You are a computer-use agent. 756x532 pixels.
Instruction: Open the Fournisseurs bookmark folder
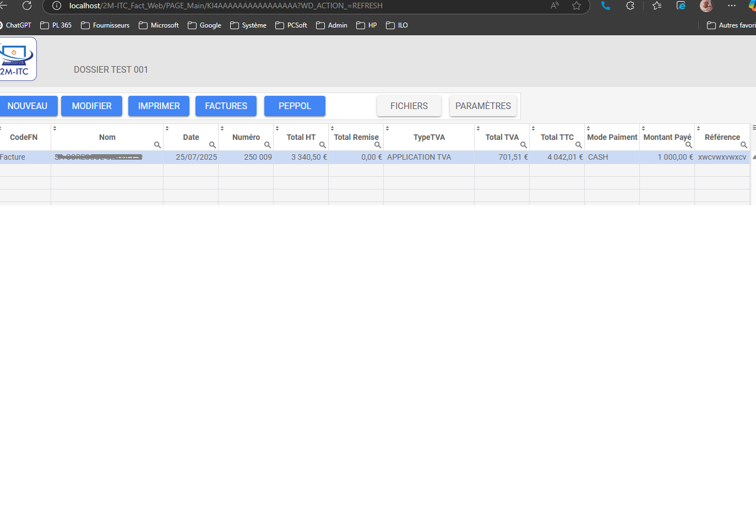(x=105, y=25)
